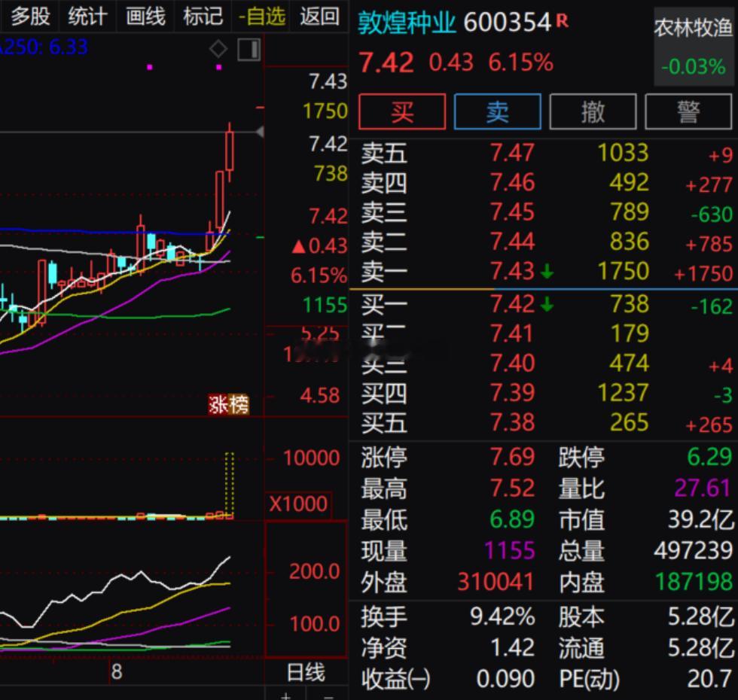Click 跌停 limit-down price 6.29
738x700 pixels.
point(709,457)
